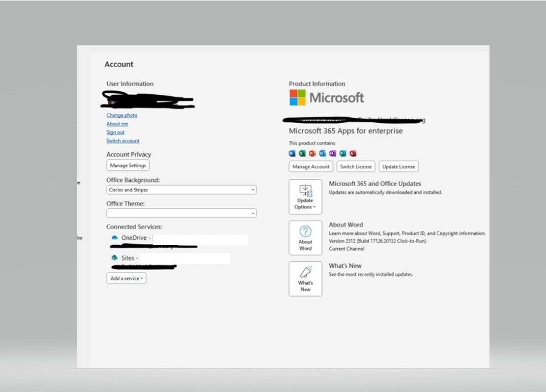The height and width of the screenshot is (392, 546).
Task: Click the PowerPoint app icon
Action: click(313, 153)
